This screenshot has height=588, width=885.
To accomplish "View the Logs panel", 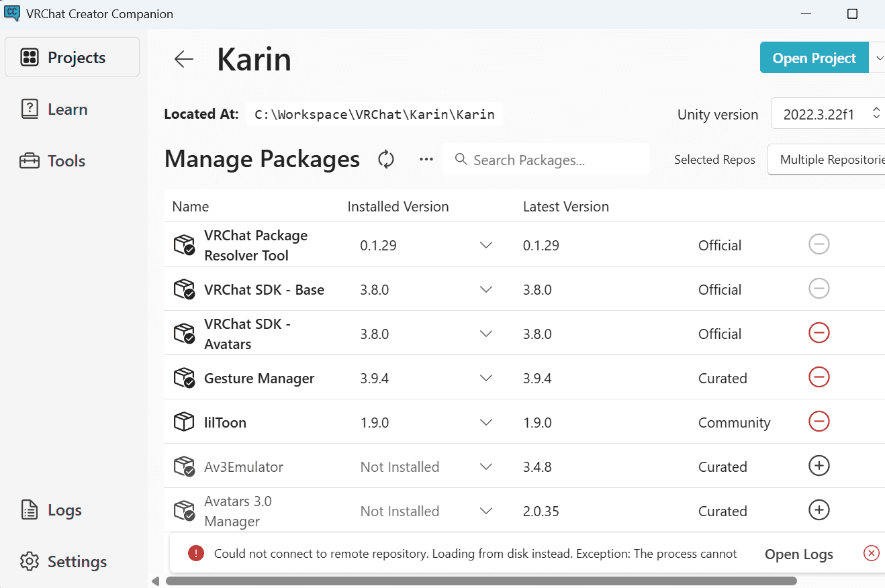I will [64, 509].
